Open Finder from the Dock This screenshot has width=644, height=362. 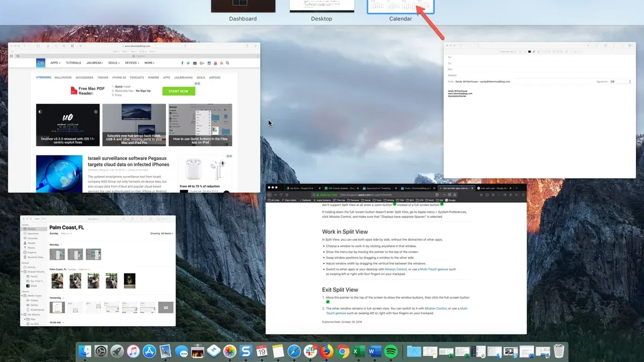(x=85, y=351)
